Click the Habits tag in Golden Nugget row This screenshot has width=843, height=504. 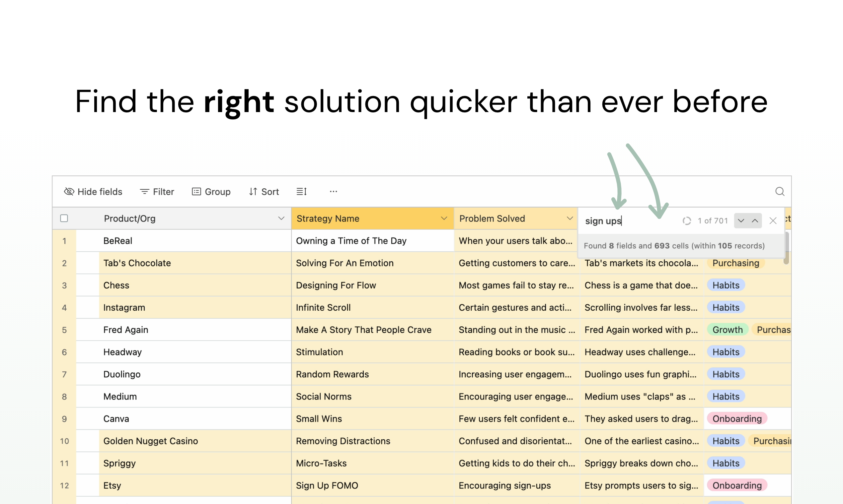[726, 441]
